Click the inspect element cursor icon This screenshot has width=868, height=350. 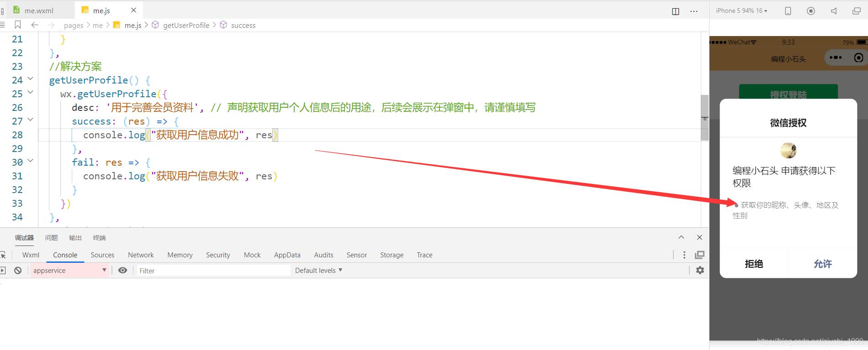(3, 255)
